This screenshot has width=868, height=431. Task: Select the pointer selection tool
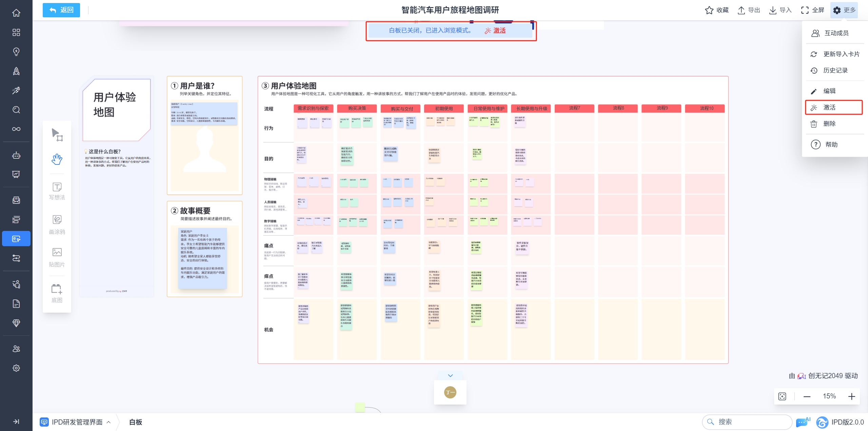tap(57, 135)
